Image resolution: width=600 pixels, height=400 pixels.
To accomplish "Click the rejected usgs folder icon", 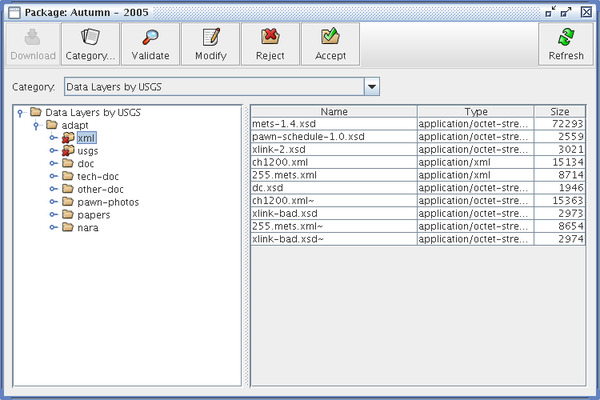I will tap(68, 150).
